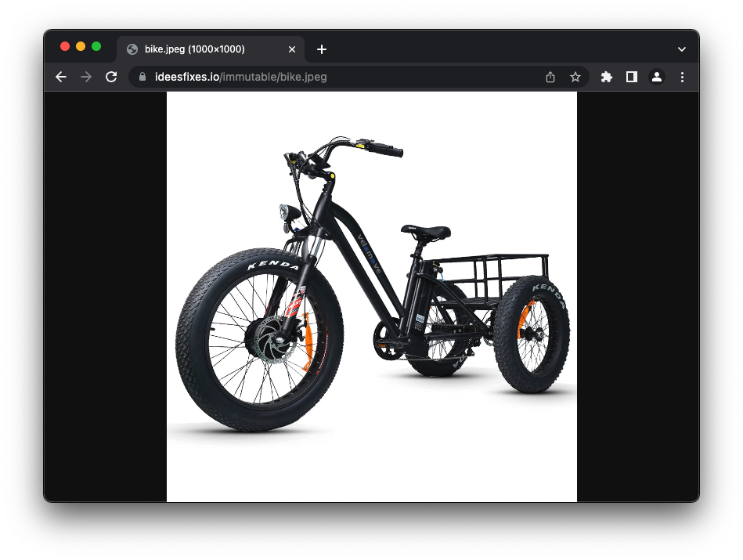This screenshot has width=743, height=560.
Task: Toggle the browser side panel
Action: (632, 77)
